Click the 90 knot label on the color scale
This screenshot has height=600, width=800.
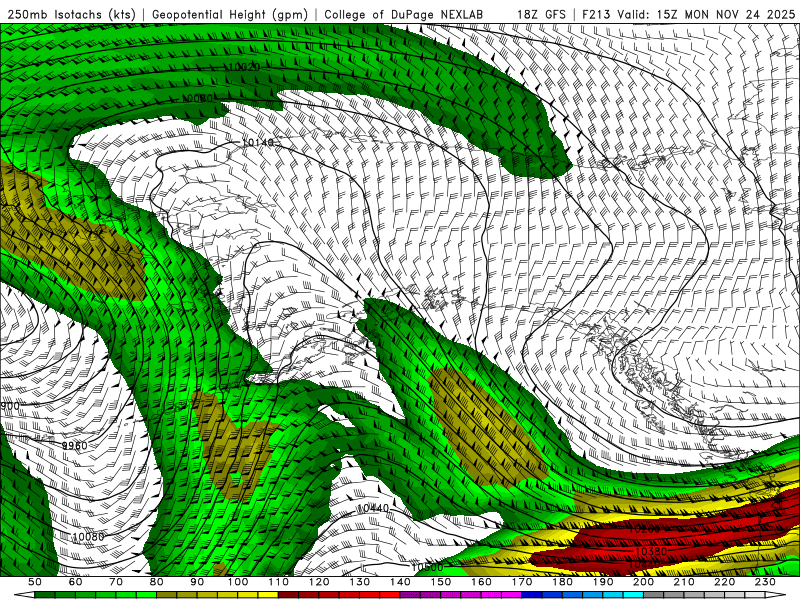tap(197, 582)
